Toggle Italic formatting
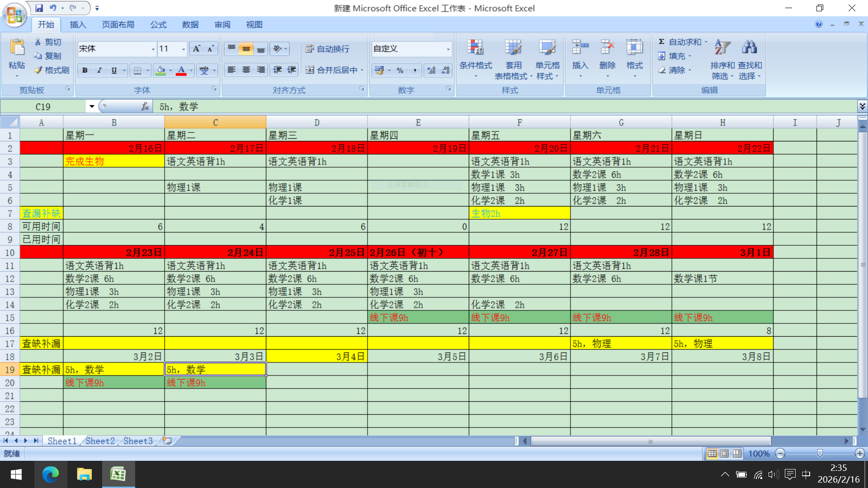This screenshot has height=488, width=868. point(99,70)
